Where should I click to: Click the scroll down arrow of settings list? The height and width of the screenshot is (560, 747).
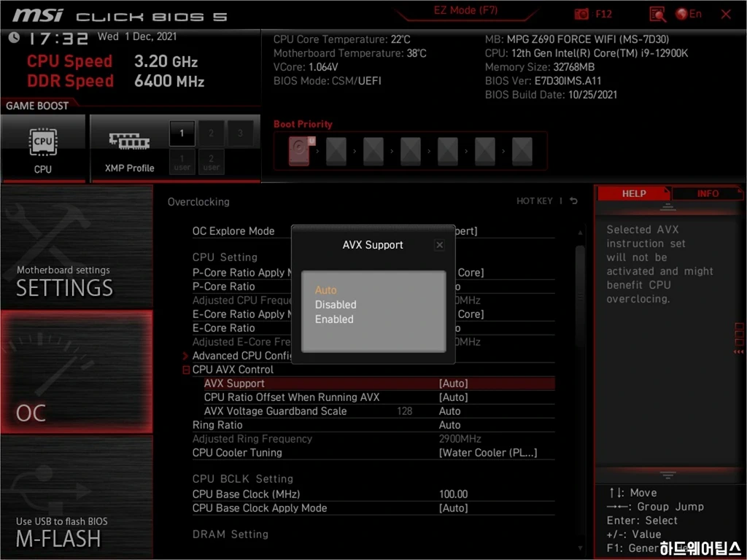[580, 548]
